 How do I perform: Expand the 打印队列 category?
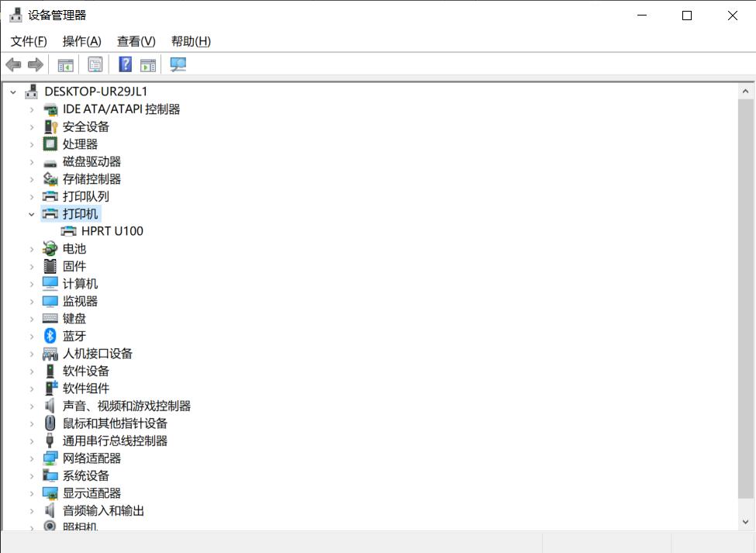[31, 197]
